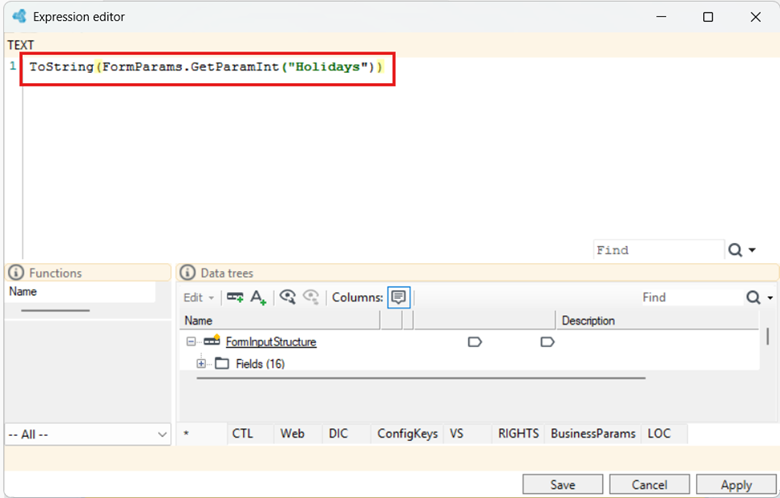Switch to the DIC tab
780x498 pixels.
[346, 434]
